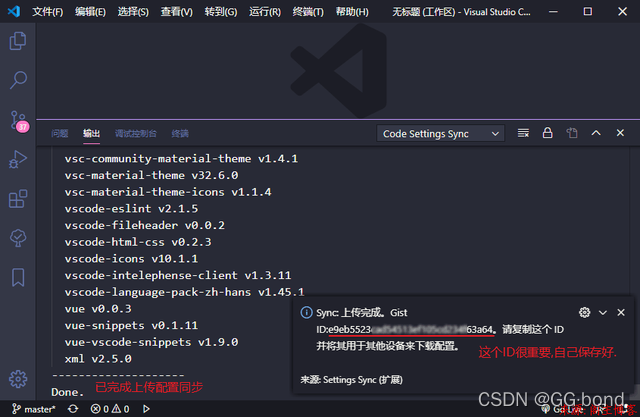Open the Run and Debug view
Screen dimensions: 640x417
(x=18, y=159)
